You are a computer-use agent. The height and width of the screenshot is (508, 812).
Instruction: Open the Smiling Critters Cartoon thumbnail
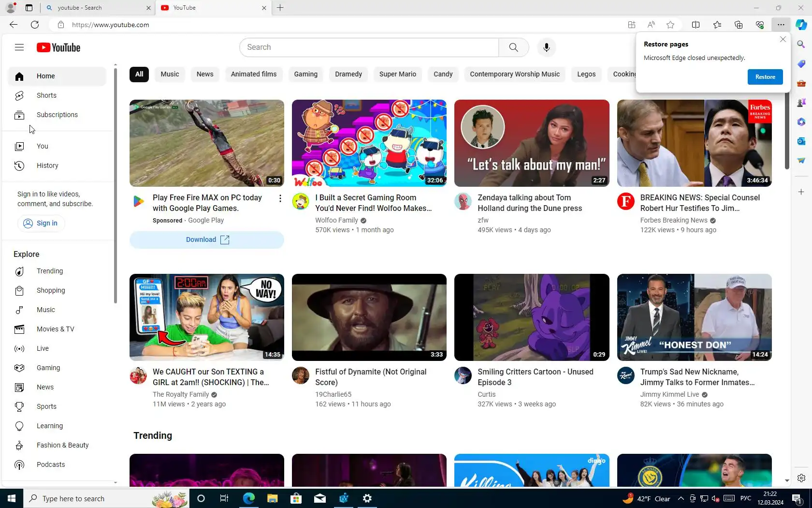[532, 317]
